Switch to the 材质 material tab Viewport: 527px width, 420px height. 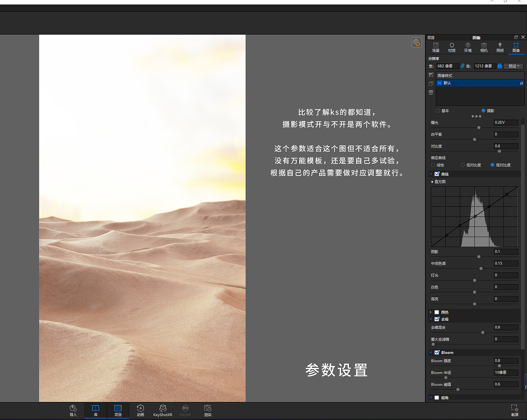click(x=452, y=47)
